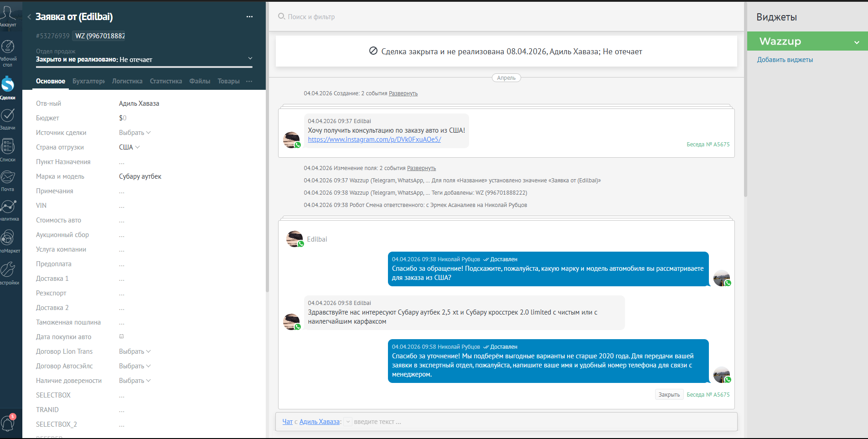Expand Изменение поля Развернуть link
868x439 pixels.
(421, 168)
